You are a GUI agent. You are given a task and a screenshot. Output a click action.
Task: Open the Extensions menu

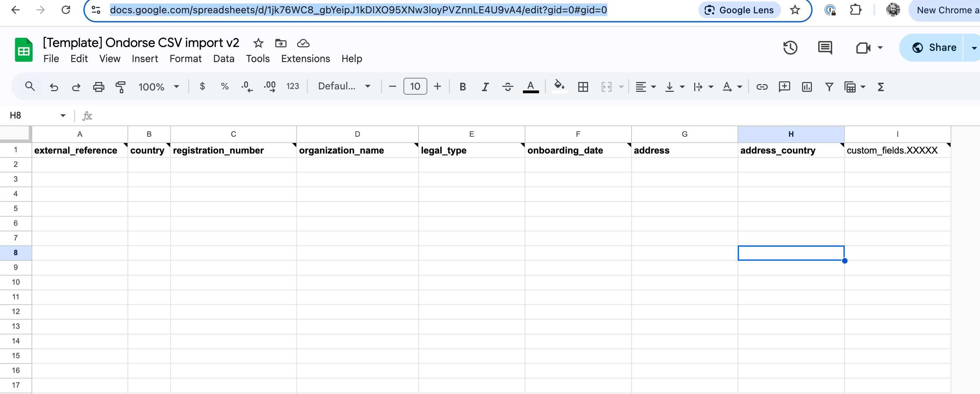tap(305, 59)
